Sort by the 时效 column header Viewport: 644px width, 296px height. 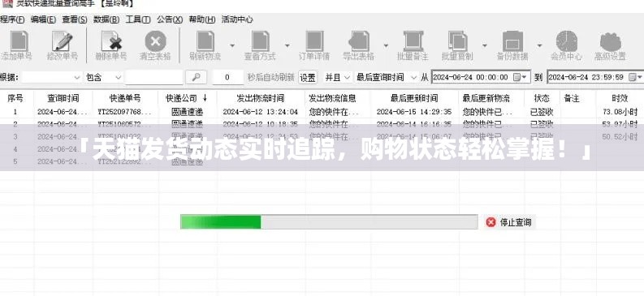[620, 98]
